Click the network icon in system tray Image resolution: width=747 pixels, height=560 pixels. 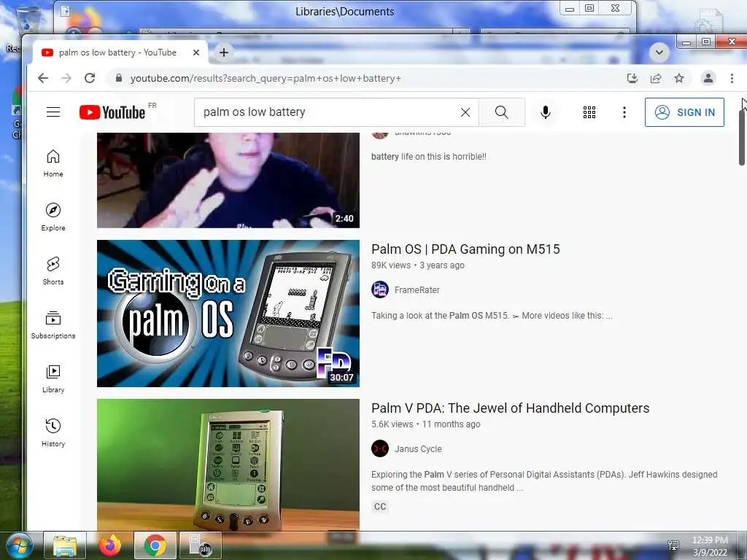(673, 545)
